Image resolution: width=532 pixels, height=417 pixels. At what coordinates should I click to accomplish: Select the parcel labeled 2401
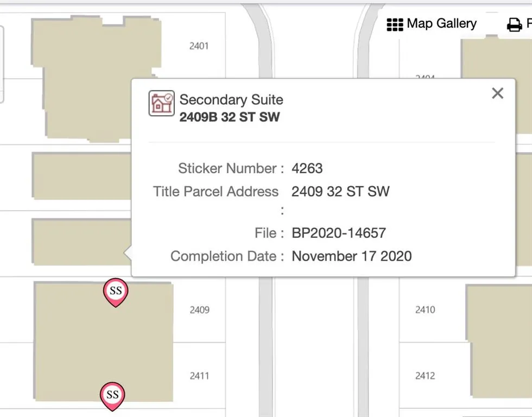(x=199, y=46)
